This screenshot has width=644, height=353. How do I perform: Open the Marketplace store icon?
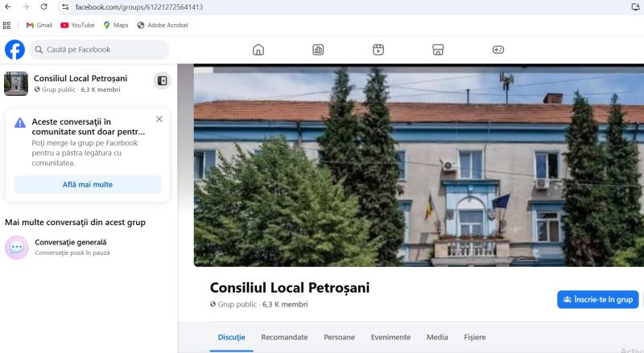[438, 50]
